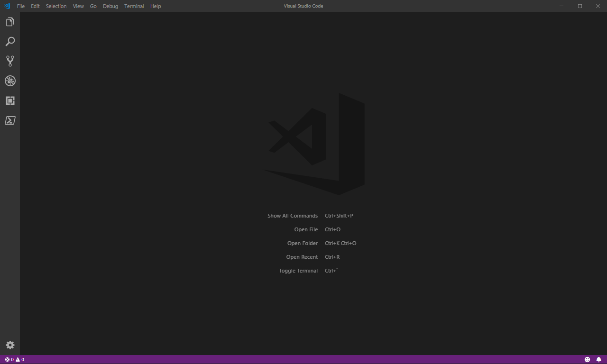Open the Terminal menu

134,6
